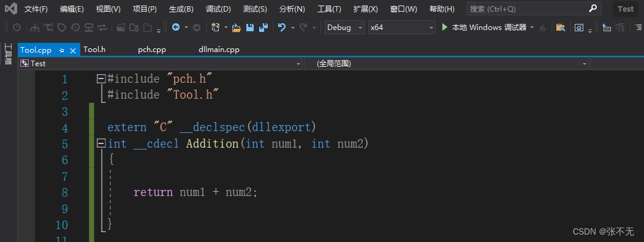The height and width of the screenshot is (242, 644).
Task: Start debugging with green play icon
Action: coord(444,28)
